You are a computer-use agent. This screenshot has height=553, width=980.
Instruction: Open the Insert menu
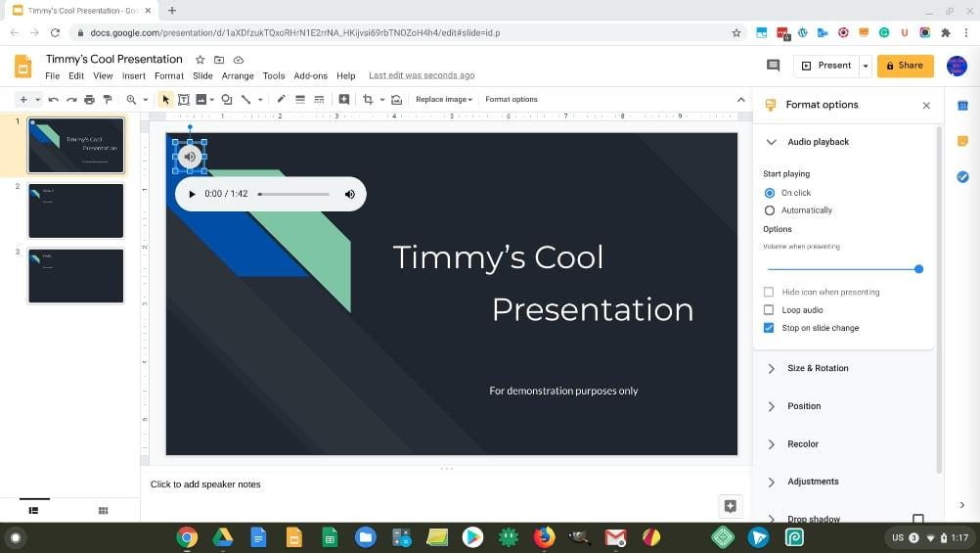click(x=134, y=75)
